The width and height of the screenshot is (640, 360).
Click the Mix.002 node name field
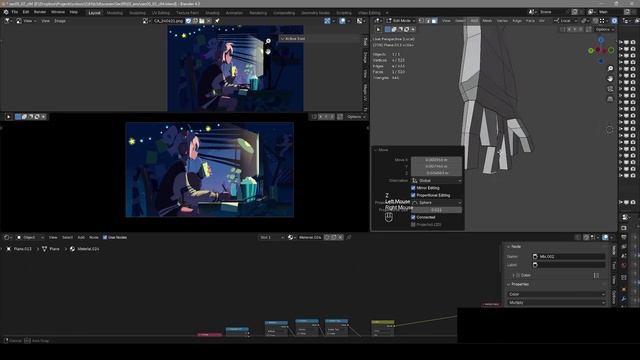(x=569, y=257)
